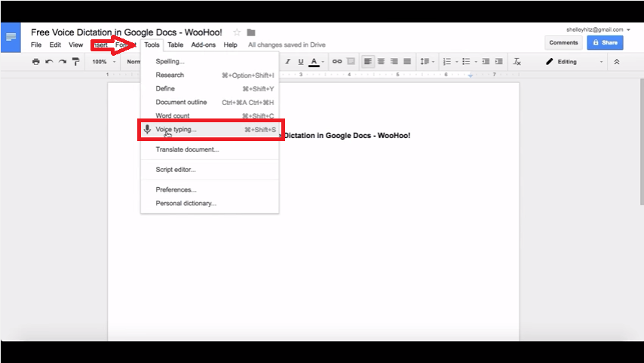Click the Undo icon
This screenshot has width=644, height=363.
(49, 62)
